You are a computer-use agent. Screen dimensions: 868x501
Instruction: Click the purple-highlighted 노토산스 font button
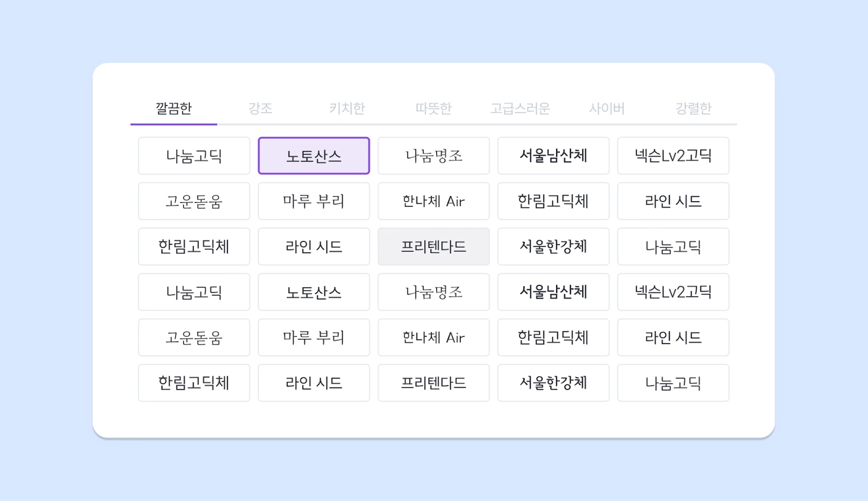pyautogui.click(x=314, y=156)
